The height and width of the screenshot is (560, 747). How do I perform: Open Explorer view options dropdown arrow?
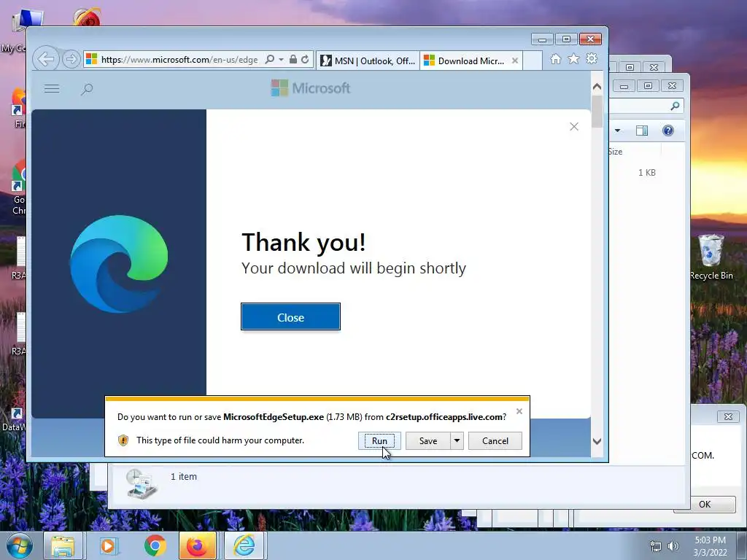click(x=617, y=131)
